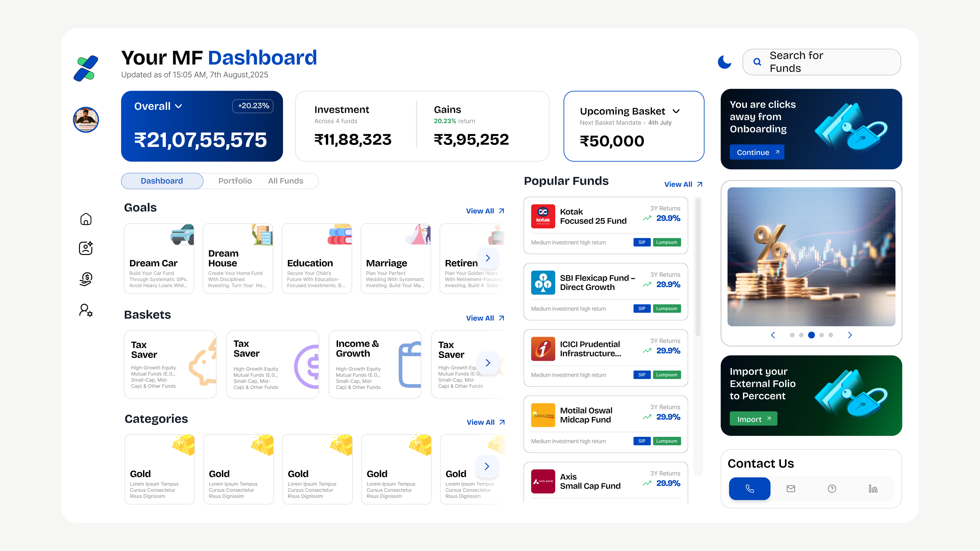Click the Popular Funds vertical scrollbar

pyautogui.click(x=698, y=266)
